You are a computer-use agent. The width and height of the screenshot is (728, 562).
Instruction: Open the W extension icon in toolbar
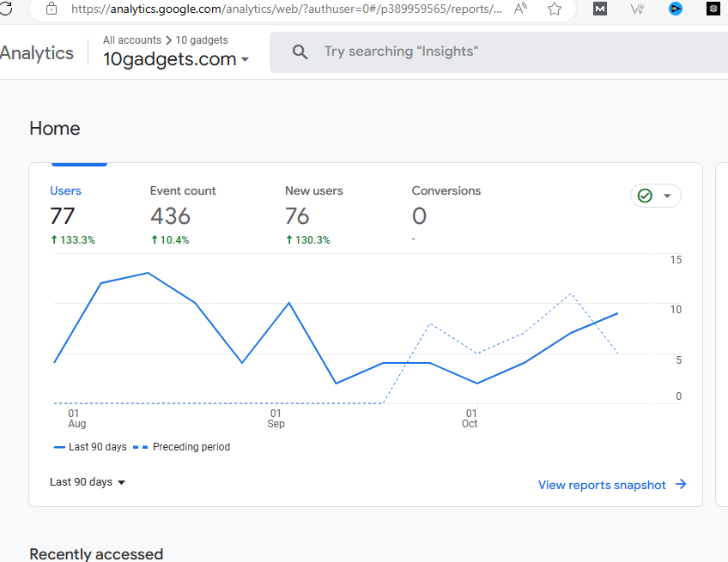click(637, 9)
